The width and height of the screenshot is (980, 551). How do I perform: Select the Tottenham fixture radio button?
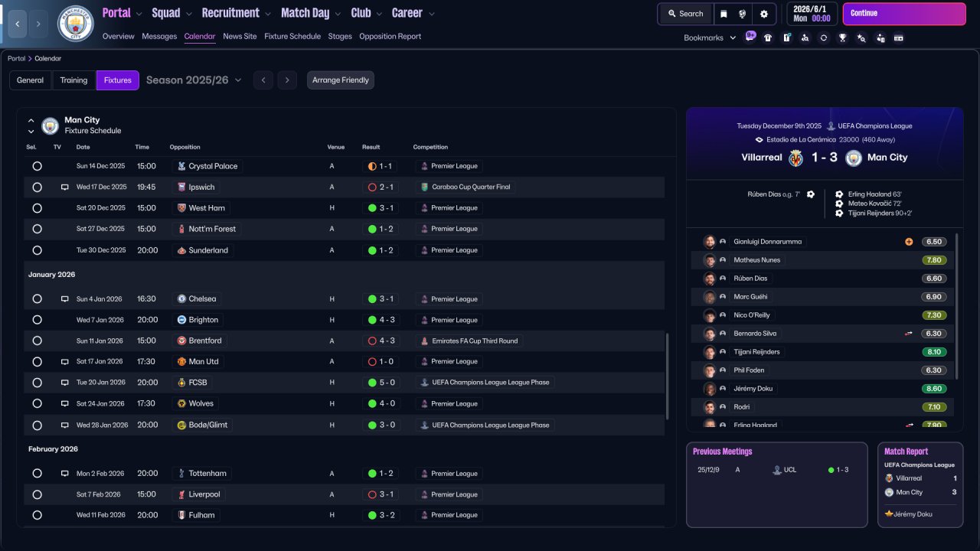pyautogui.click(x=37, y=474)
